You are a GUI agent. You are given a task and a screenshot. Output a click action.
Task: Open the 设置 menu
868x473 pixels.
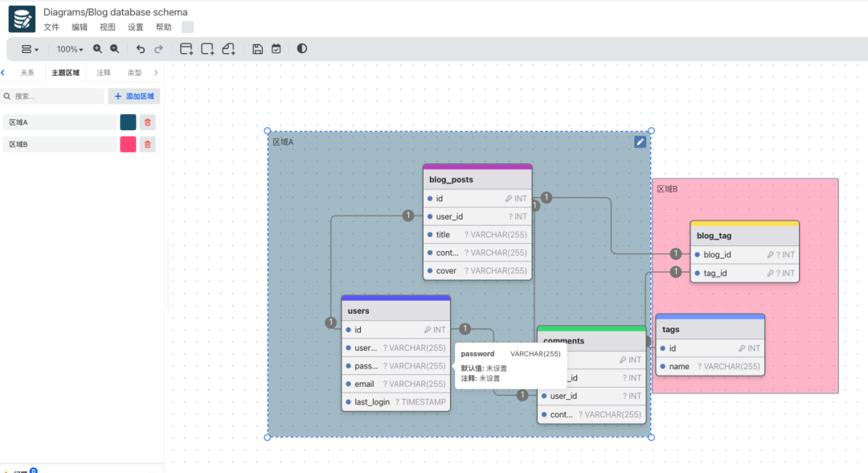[x=135, y=27]
